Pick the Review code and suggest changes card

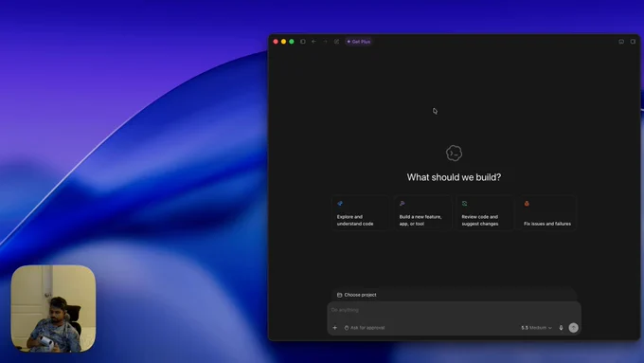pyautogui.click(x=485, y=213)
